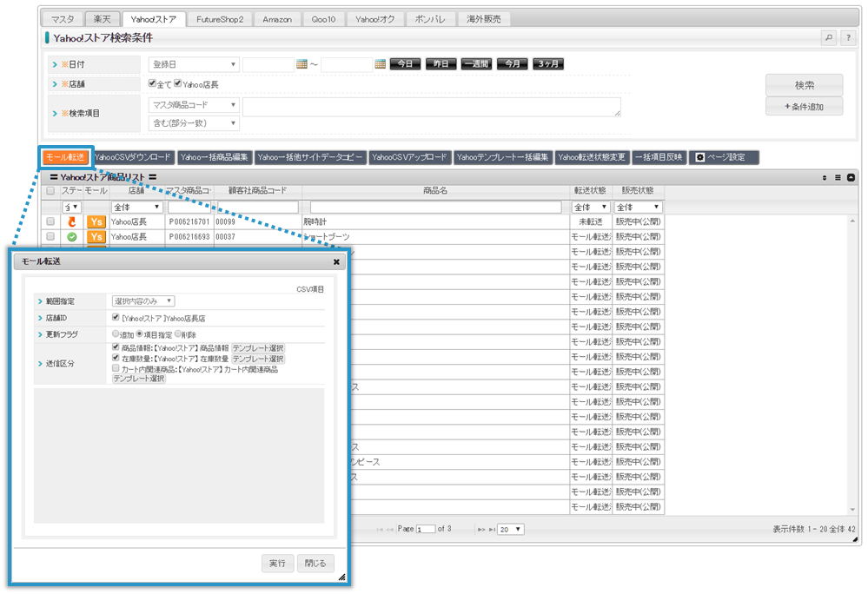
Task: Open the ステータス column filter dropdown
Action: (72, 208)
